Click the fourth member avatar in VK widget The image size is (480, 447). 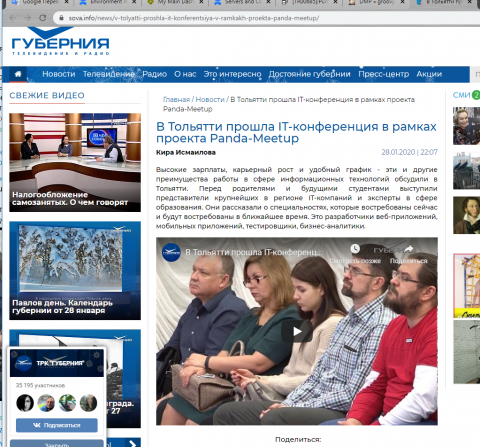pos(88,403)
